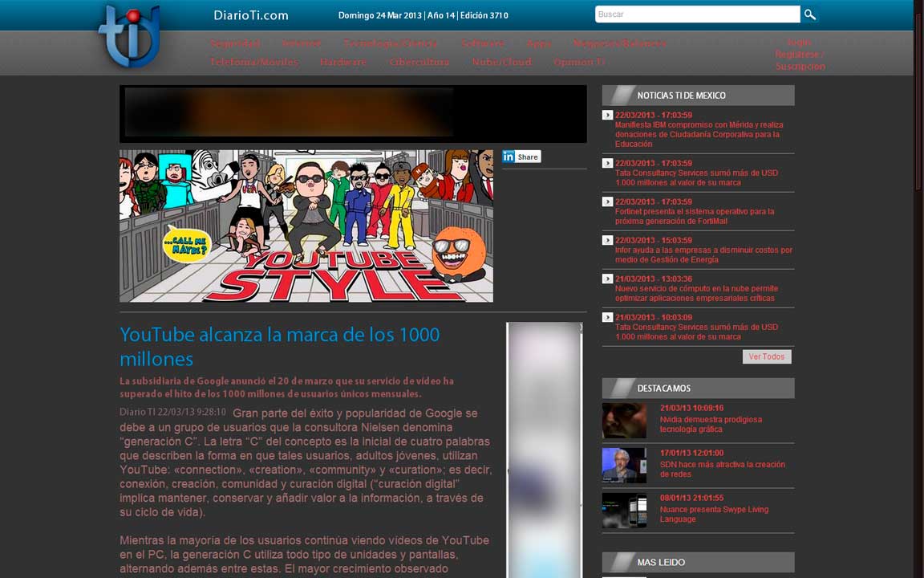924x578 pixels.
Task: Click the Ver Todos button
Action: (x=767, y=356)
